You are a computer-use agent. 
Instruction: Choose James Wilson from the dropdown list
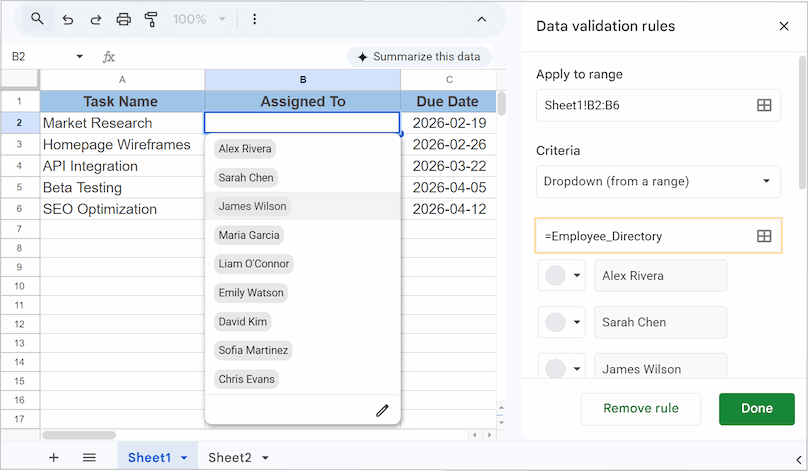[x=252, y=207]
